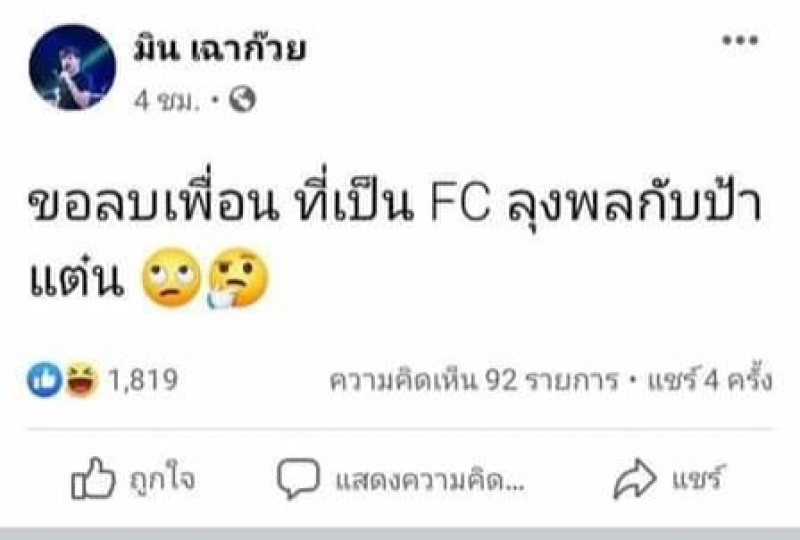This screenshot has height=540, width=800.
Task: Open แชร์ 4 ครั้ง shares count
Action: tap(709, 380)
